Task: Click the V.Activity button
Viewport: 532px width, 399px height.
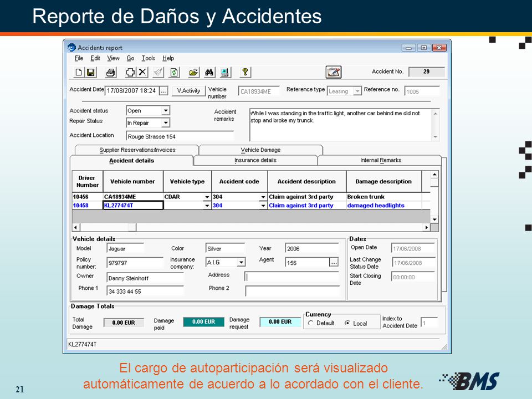Action: (x=188, y=90)
